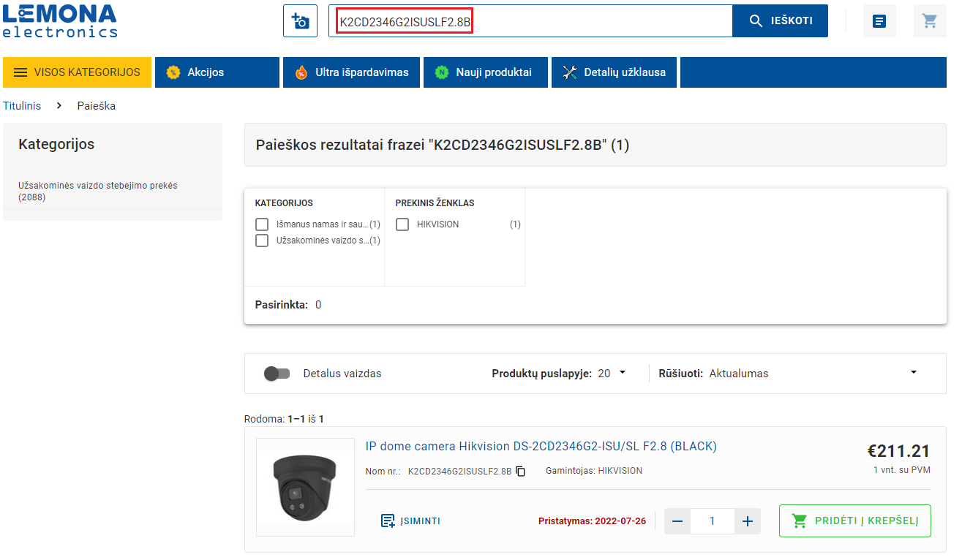Screen dimensions: 962x560
Task: Go to Nauji produktai section
Action: [x=485, y=72]
